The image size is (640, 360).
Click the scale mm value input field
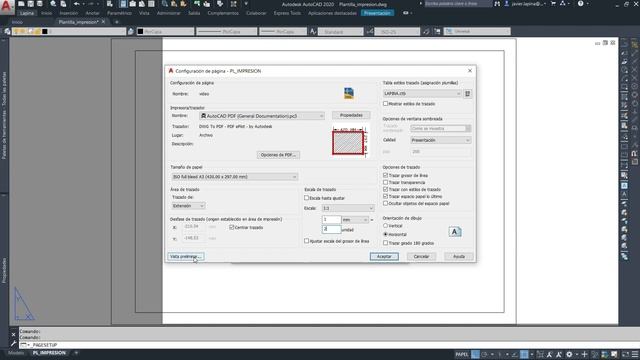(331, 220)
